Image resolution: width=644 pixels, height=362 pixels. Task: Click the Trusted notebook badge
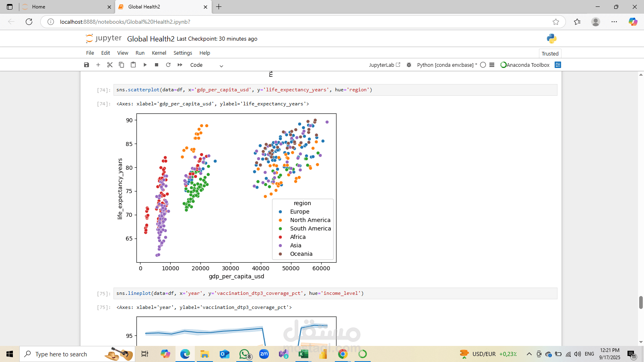pos(550,53)
